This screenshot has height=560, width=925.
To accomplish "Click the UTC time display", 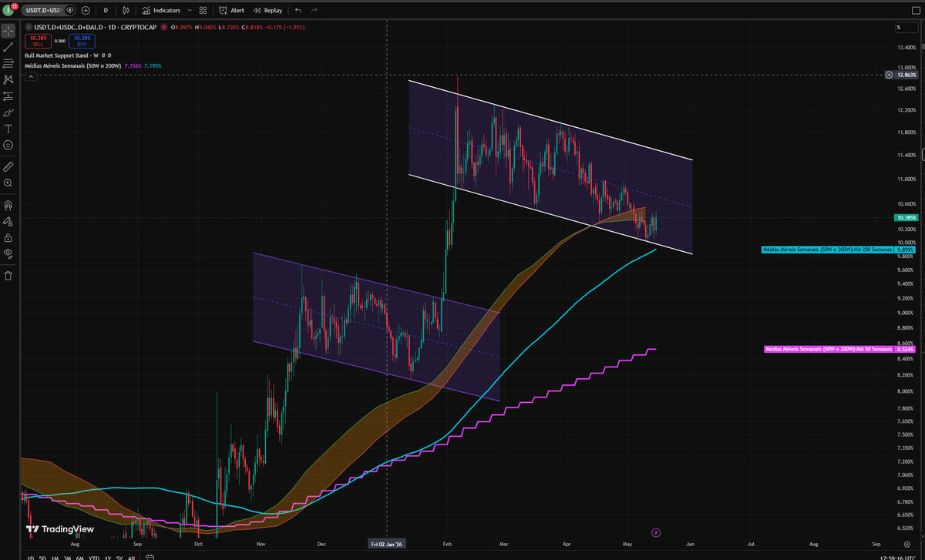I will (897, 557).
